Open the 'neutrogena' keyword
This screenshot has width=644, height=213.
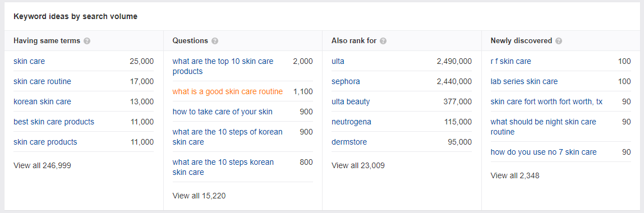(x=352, y=122)
